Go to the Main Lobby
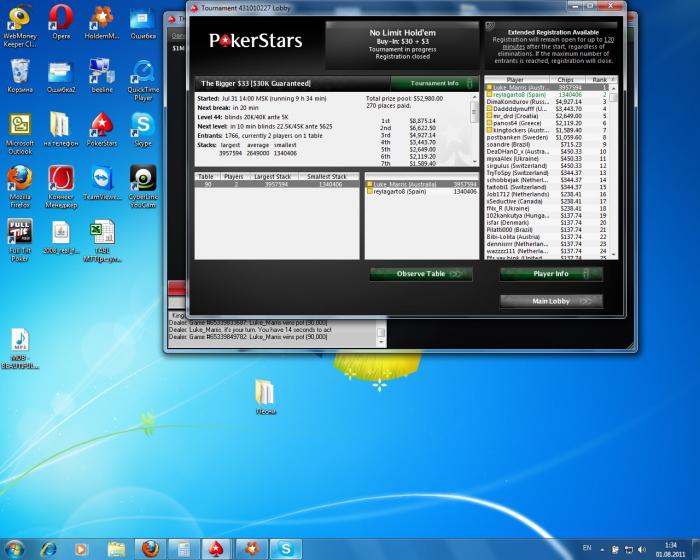 551,300
